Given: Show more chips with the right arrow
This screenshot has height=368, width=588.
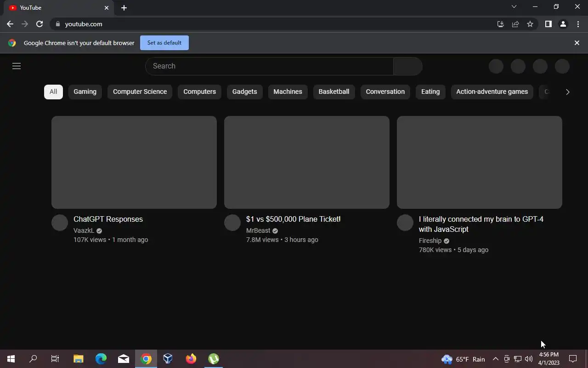Looking at the screenshot, I should pyautogui.click(x=567, y=92).
